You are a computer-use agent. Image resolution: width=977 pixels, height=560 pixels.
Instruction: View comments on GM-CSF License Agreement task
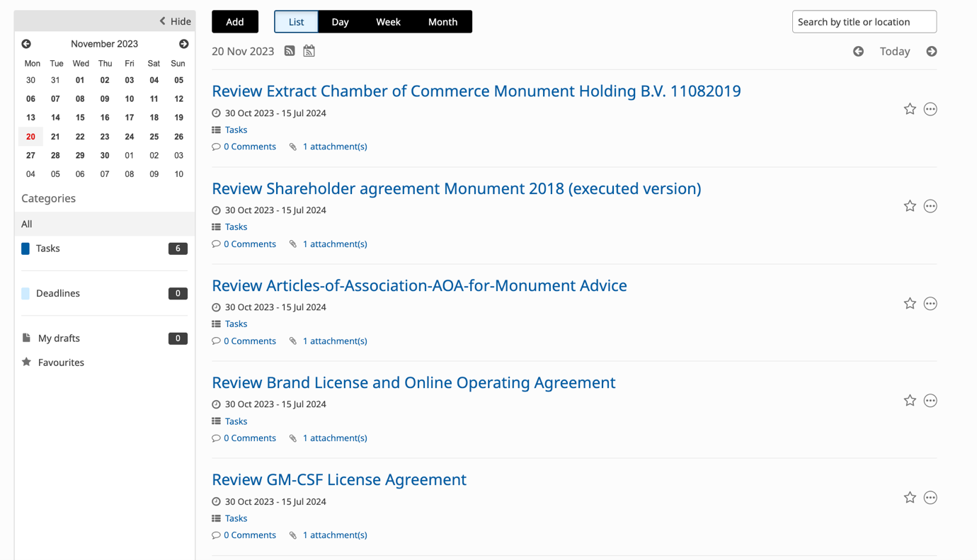coord(250,535)
